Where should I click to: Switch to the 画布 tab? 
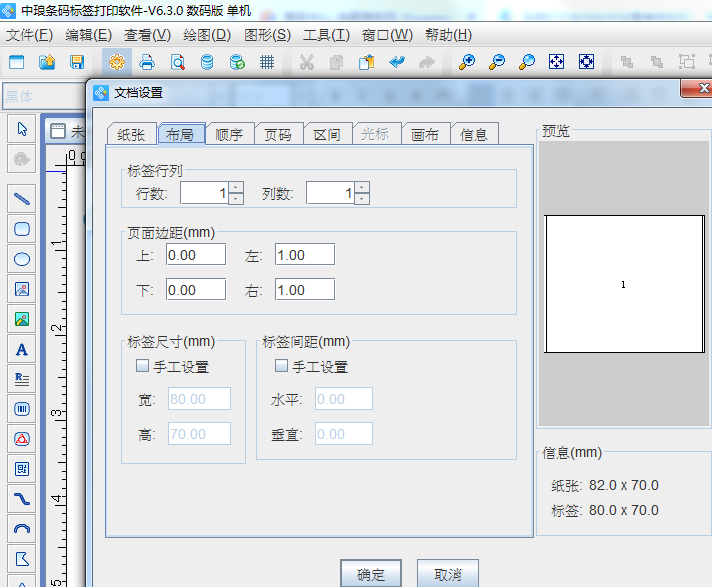[x=425, y=134]
